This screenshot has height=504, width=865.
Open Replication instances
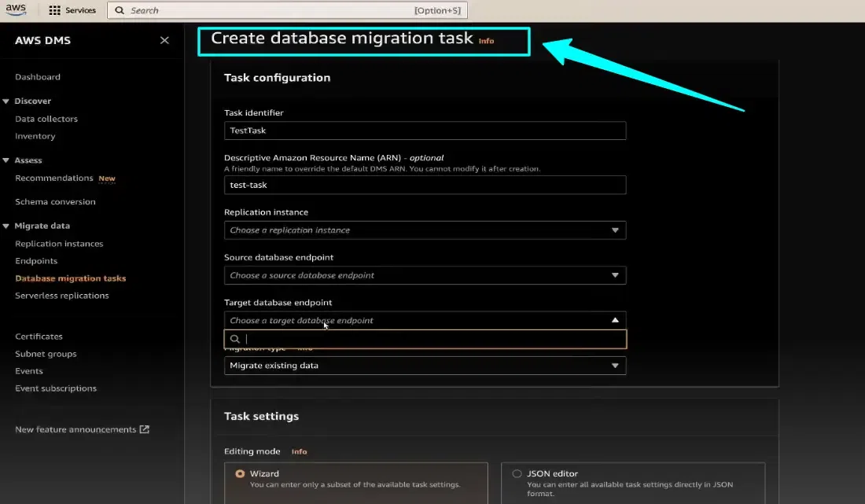(x=59, y=244)
